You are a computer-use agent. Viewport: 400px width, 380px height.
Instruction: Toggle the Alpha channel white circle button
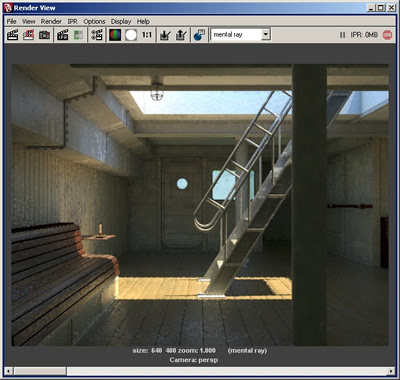(131, 35)
